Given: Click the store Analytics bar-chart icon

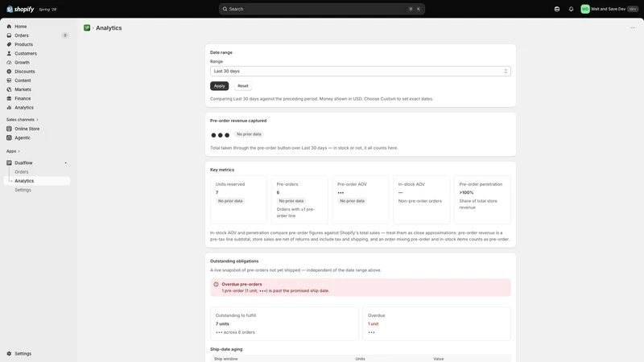Looking at the screenshot, I should click(x=9, y=108).
